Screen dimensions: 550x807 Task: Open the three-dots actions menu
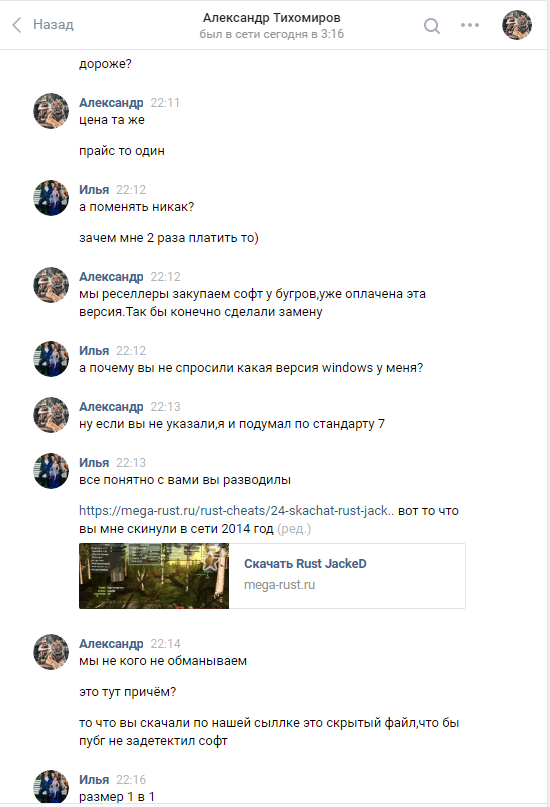coord(470,25)
